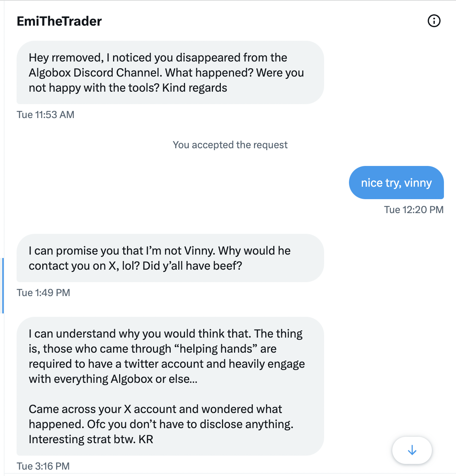Click 'with everything Algobox or else...' line
The width and height of the screenshot is (456, 476).
pos(113,379)
